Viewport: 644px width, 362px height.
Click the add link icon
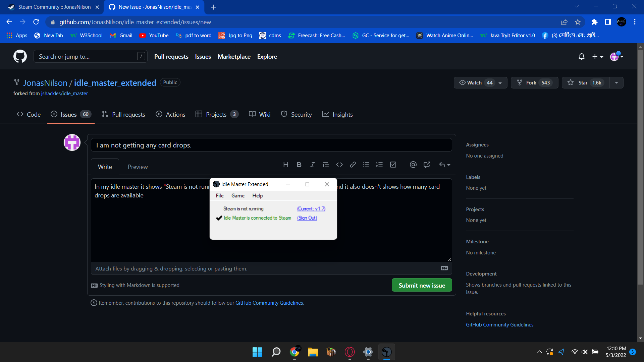[x=353, y=165]
